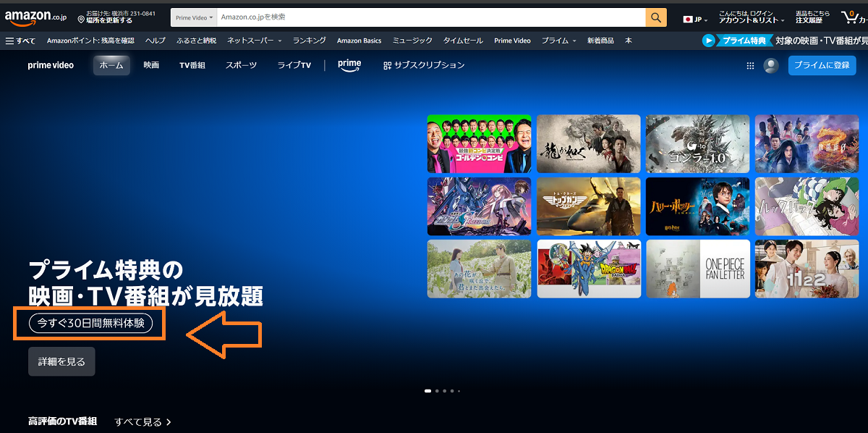Select the スポーツ tab
The image size is (868, 433).
241,65
